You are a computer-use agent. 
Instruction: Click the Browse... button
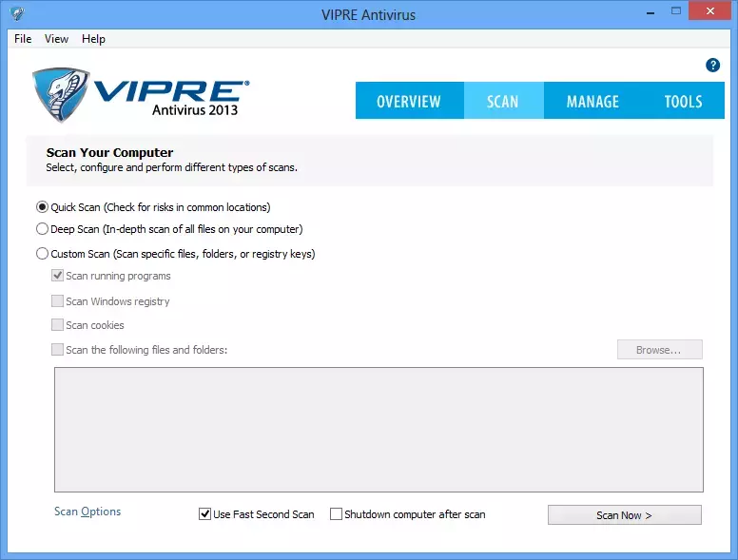coord(659,350)
